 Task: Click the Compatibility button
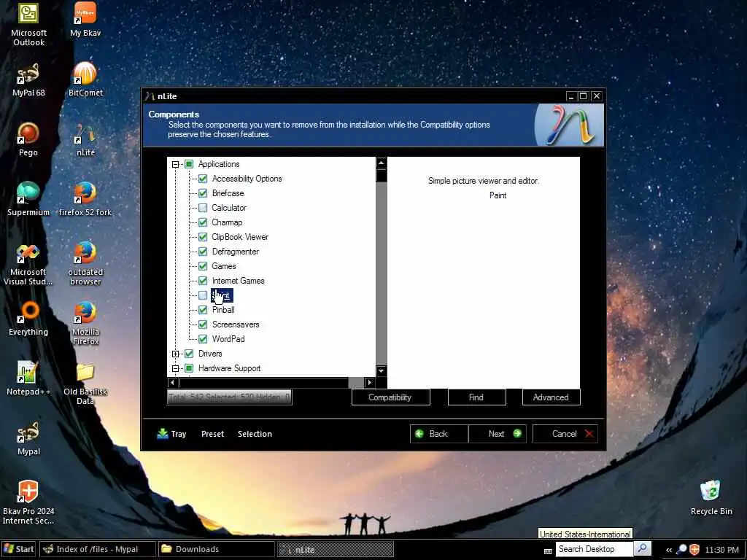coord(390,397)
